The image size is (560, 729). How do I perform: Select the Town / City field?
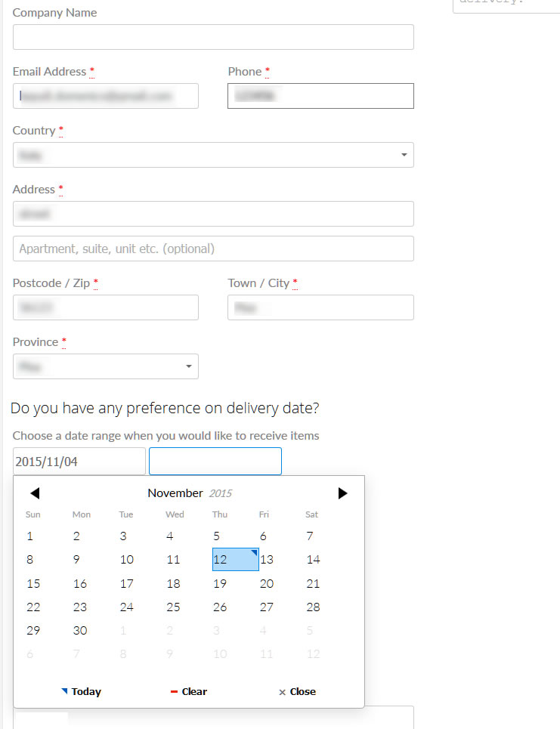320,307
